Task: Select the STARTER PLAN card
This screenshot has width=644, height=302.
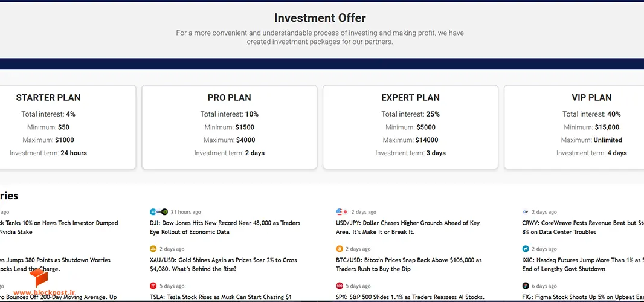Action: 66,127
